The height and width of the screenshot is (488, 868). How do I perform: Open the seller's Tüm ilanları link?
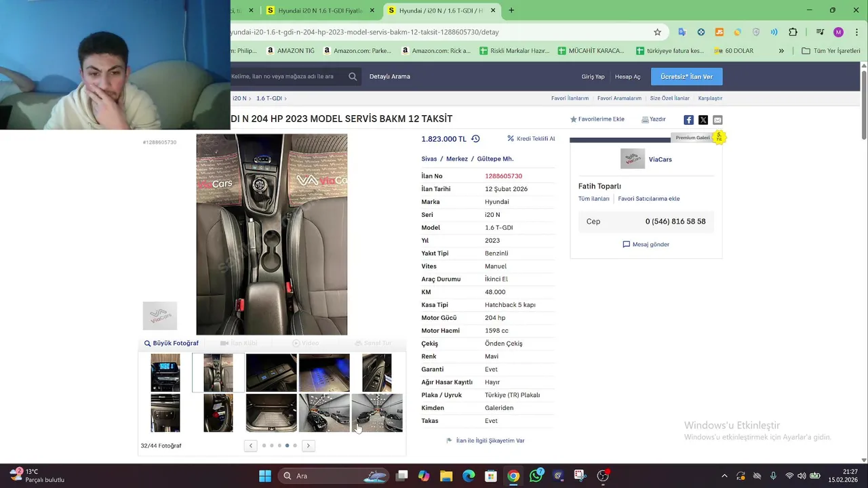[593, 199]
